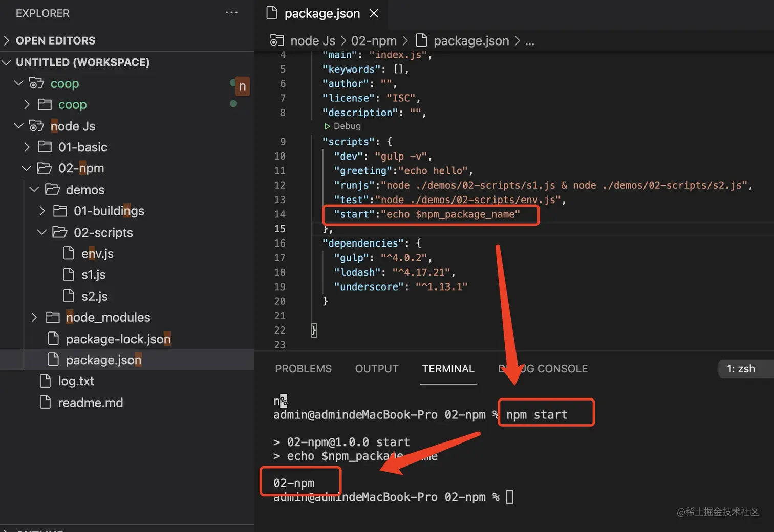
Task: Click the log.txt file icon
Action: click(x=46, y=381)
